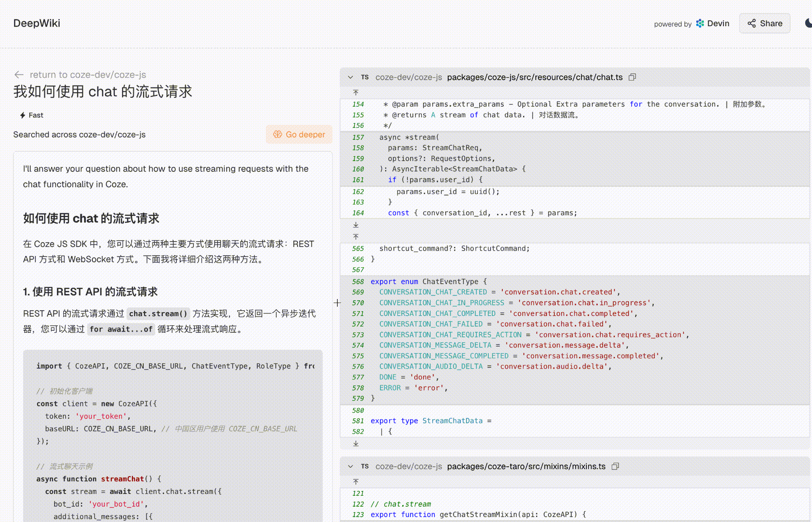Click line 164 const { conversation_id, ...rest }
This screenshot has width=812, height=522.
(x=482, y=213)
